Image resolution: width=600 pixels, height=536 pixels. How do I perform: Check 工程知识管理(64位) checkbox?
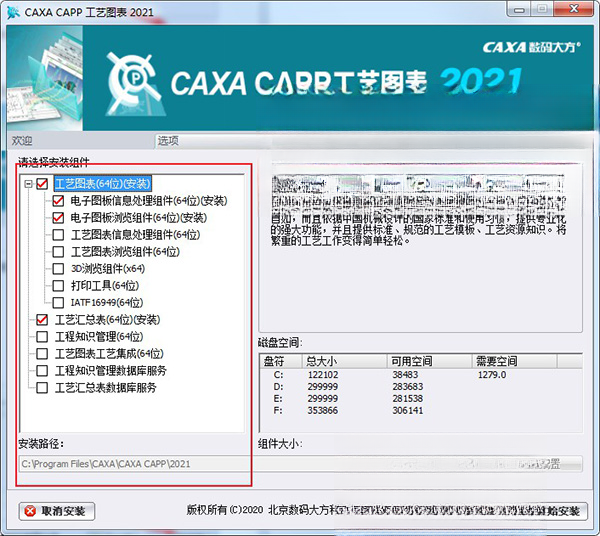click(42, 337)
